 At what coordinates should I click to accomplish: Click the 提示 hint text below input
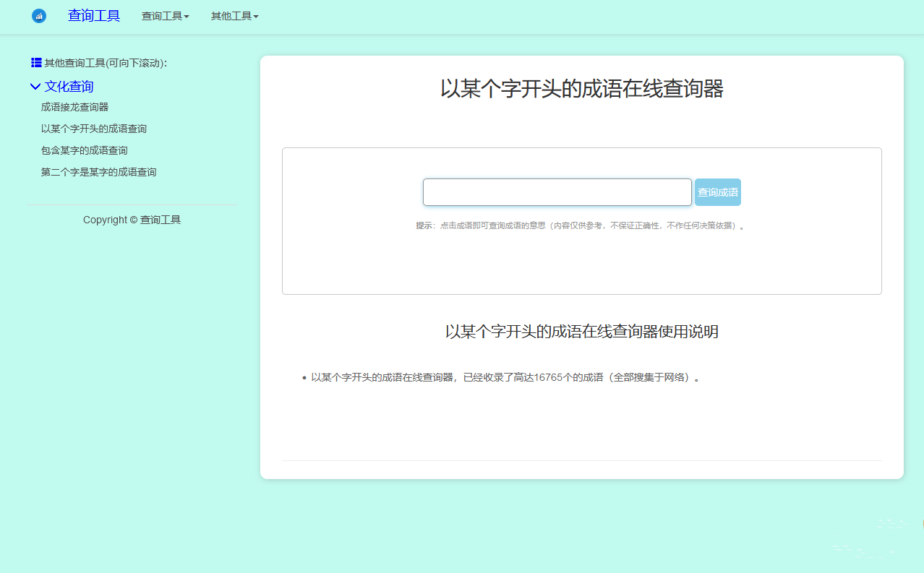pyautogui.click(x=580, y=225)
